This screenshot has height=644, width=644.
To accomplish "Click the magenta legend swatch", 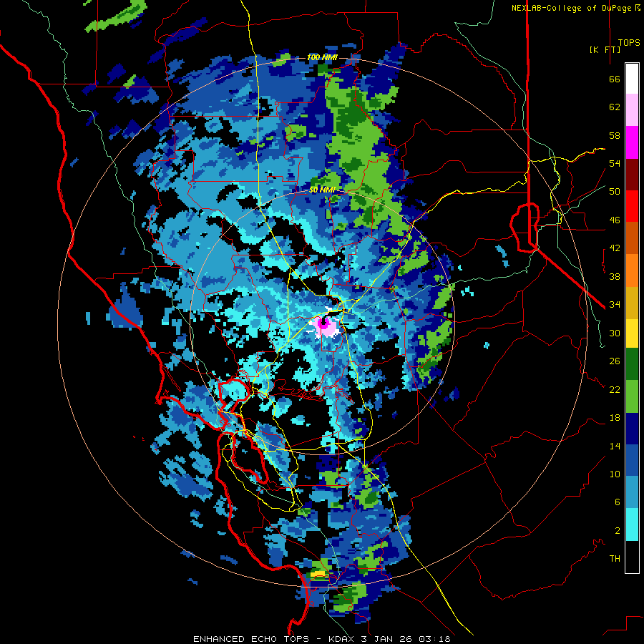I will [632, 142].
